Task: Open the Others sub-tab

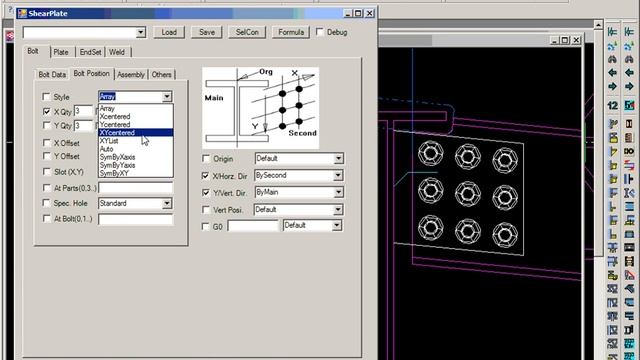Action: click(x=162, y=75)
